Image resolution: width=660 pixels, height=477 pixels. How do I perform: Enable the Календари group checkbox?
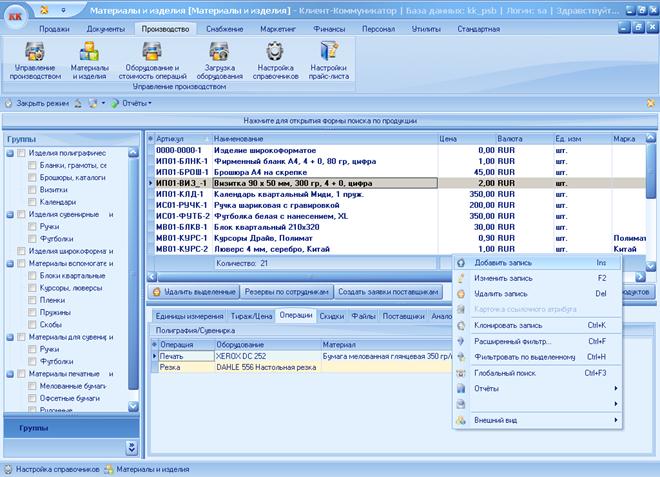click(x=32, y=202)
